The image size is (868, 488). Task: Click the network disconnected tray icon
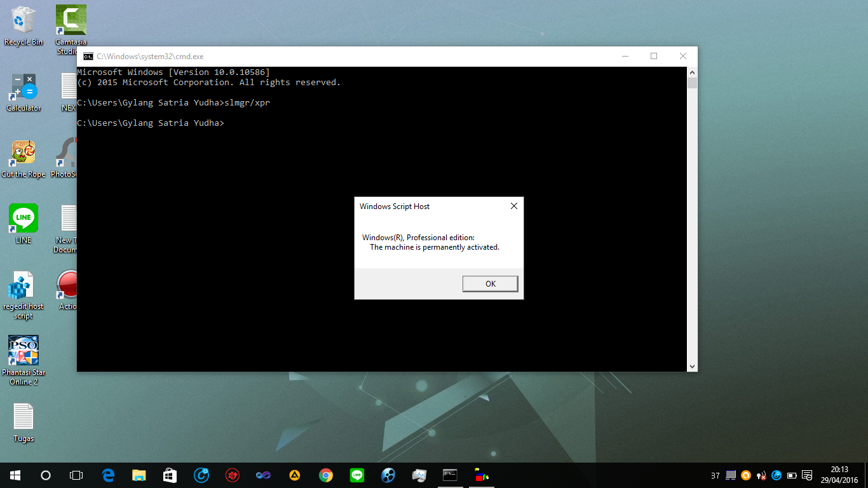pos(761,475)
